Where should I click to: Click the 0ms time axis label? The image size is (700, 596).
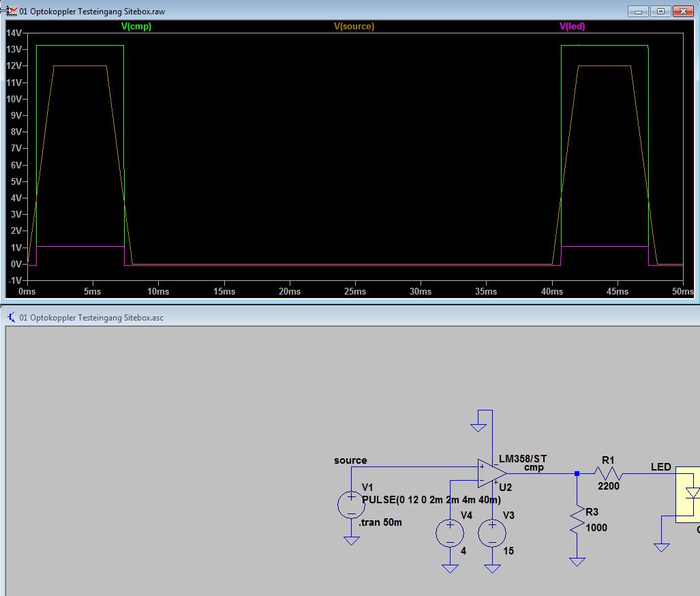pyautogui.click(x=27, y=291)
